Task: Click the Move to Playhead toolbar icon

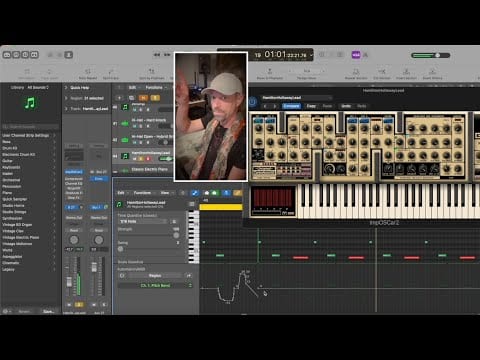Action: pos(270,73)
